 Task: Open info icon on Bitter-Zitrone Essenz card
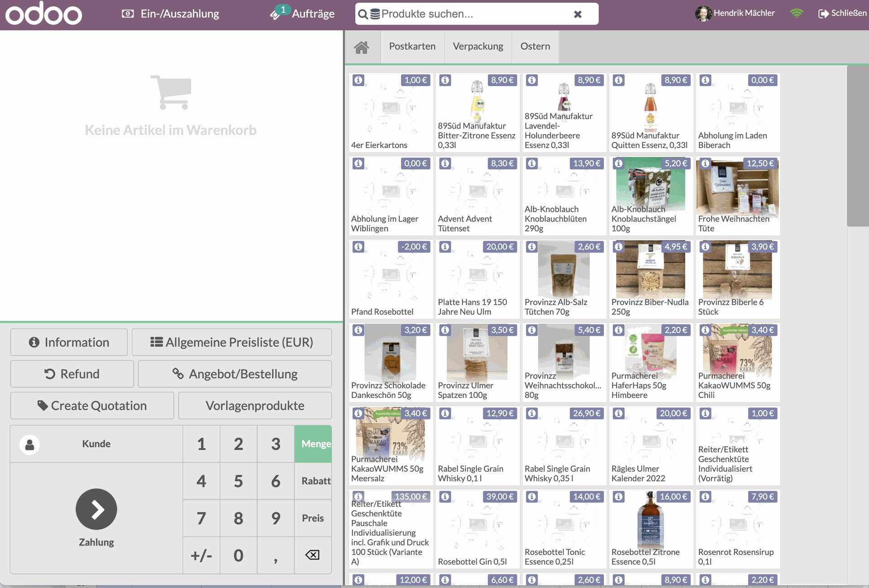(x=445, y=80)
